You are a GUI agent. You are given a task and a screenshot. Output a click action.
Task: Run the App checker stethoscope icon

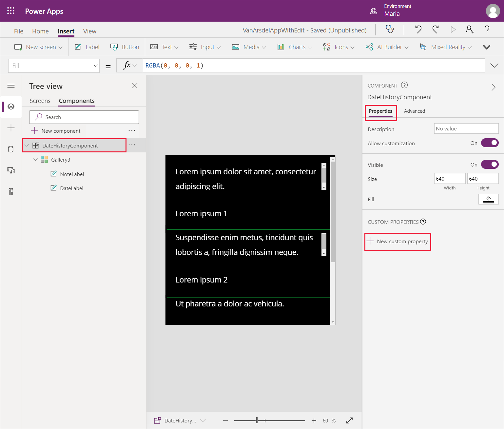(390, 30)
